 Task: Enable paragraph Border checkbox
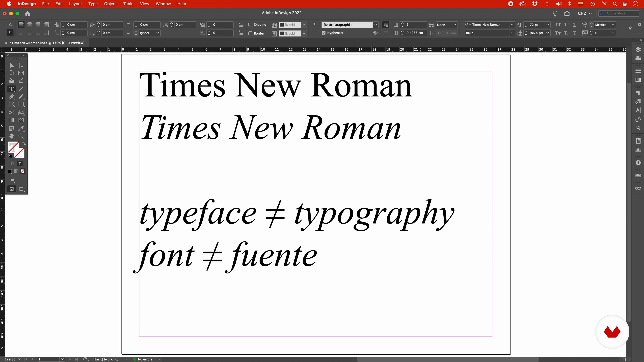click(250, 33)
